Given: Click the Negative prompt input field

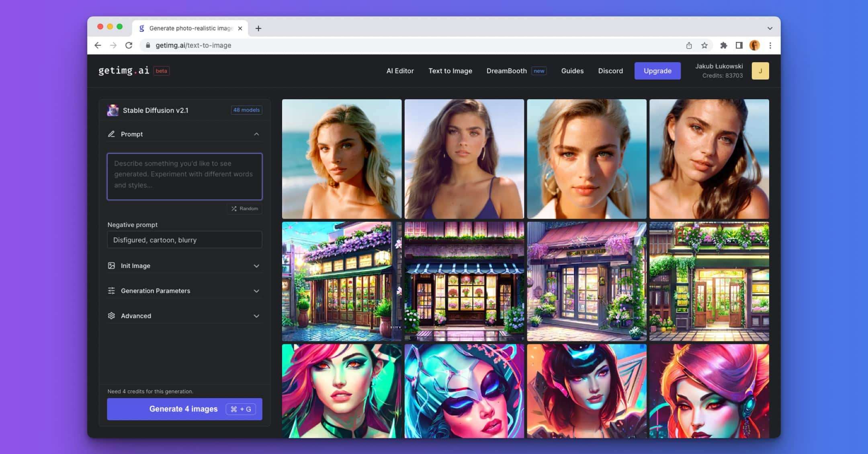Looking at the screenshot, I should pyautogui.click(x=184, y=240).
